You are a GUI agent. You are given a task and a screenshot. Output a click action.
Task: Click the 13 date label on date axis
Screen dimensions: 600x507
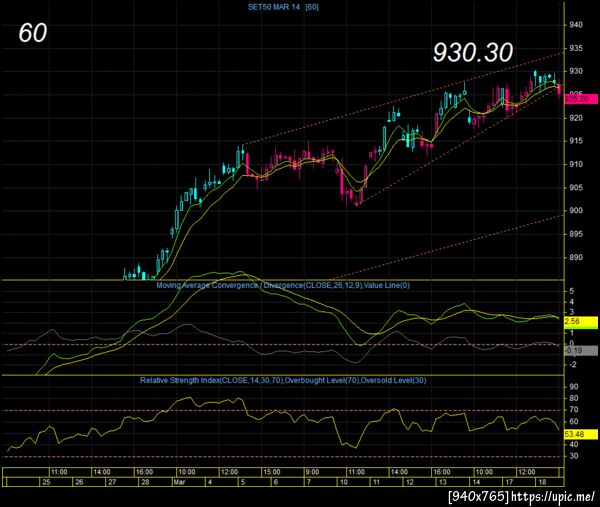pyautogui.click(x=443, y=482)
